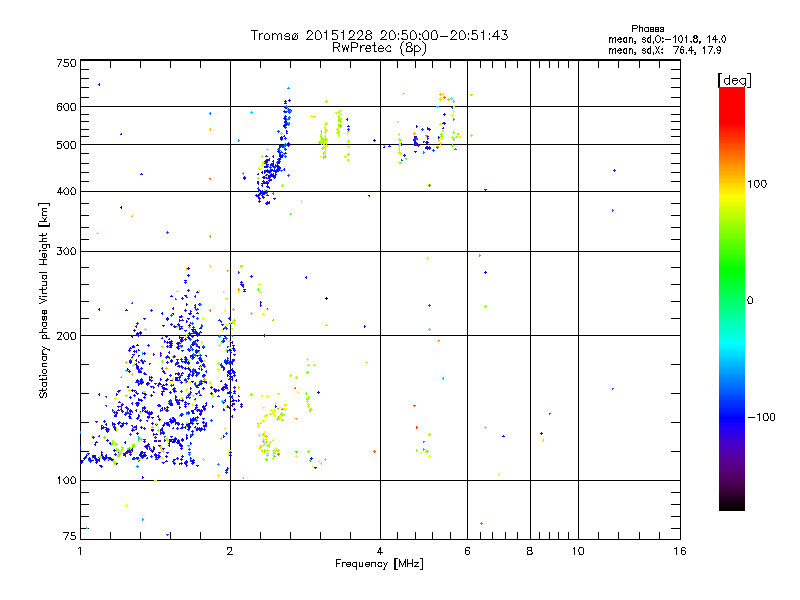Click the x-axis label "6"
800x600 pixels.
(x=467, y=551)
